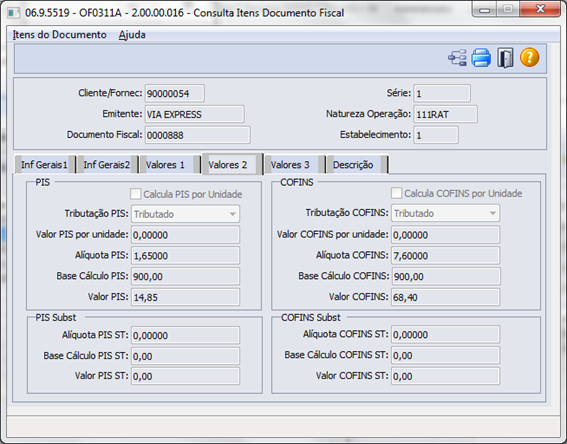The height and width of the screenshot is (444, 567).
Task: Open the Itens do Documento menu
Action: click(x=60, y=35)
